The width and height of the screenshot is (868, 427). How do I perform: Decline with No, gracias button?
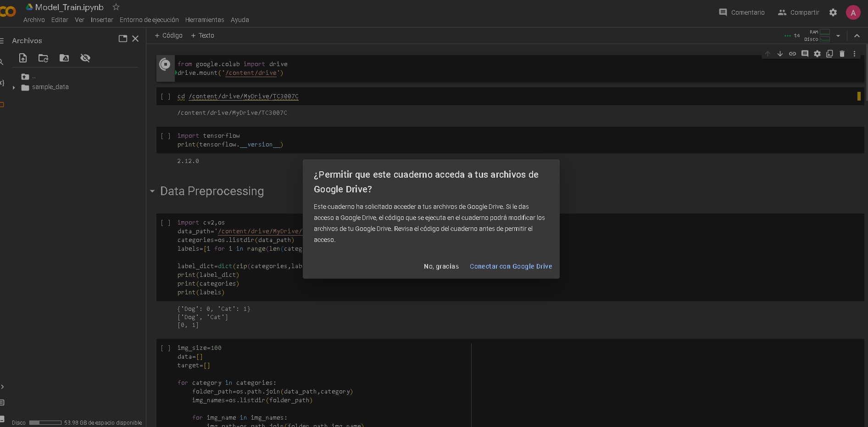[441, 266]
